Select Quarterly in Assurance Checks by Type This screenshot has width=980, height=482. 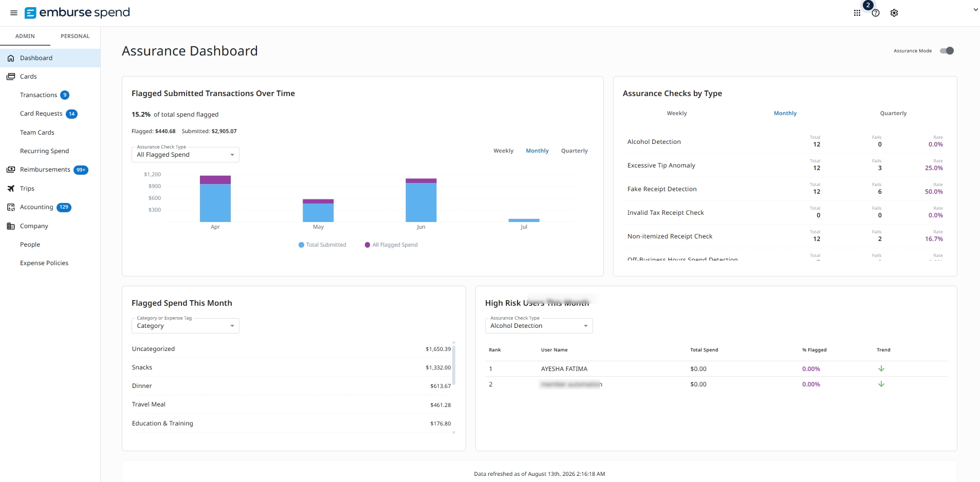[893, 114]
